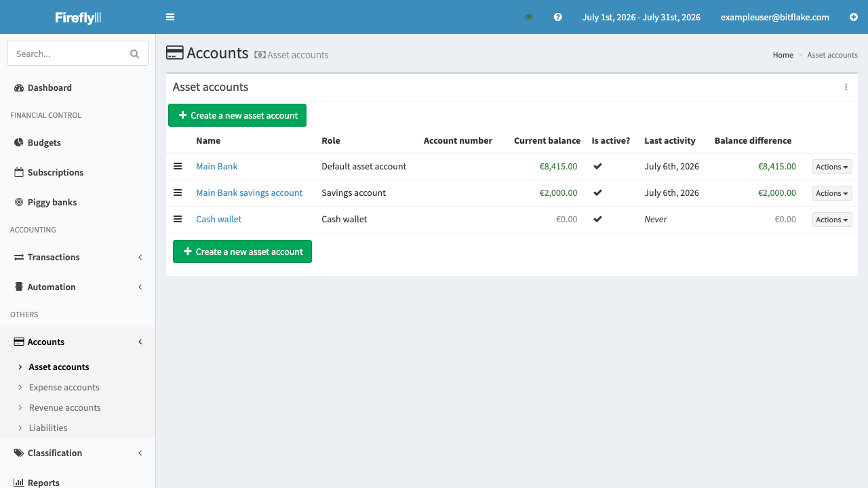The width and height of the screenshot is (868, 488).
Task: Click the Reports bar chart icon
Action: coord(19,483)
